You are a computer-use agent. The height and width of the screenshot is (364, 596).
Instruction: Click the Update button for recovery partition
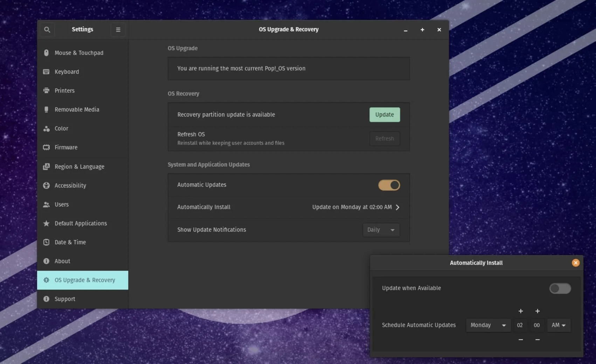(x=384, y=115)
